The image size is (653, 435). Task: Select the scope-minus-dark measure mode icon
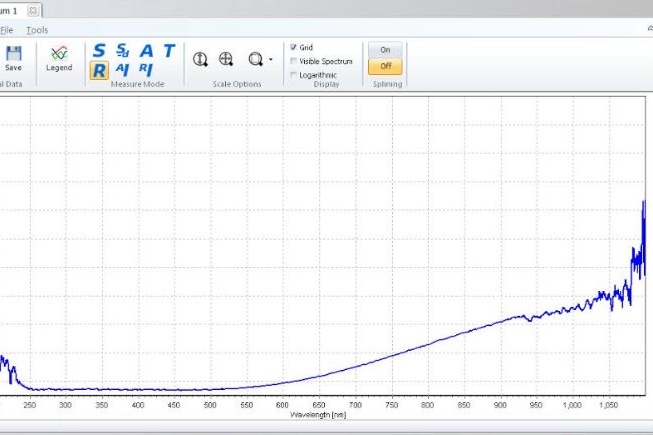[x=122, y=50]
